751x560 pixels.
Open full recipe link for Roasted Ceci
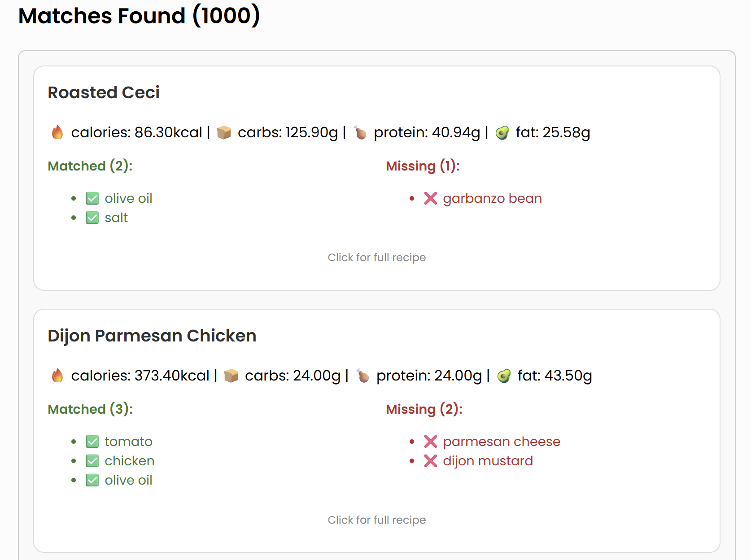point(376,258)
